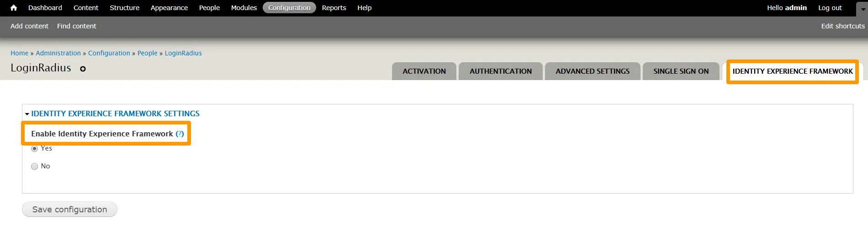
Task: Click Save configuration button
Action: 69,209
